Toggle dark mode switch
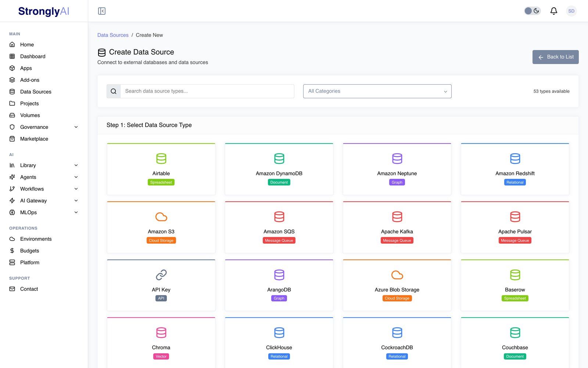 point(532,11)
